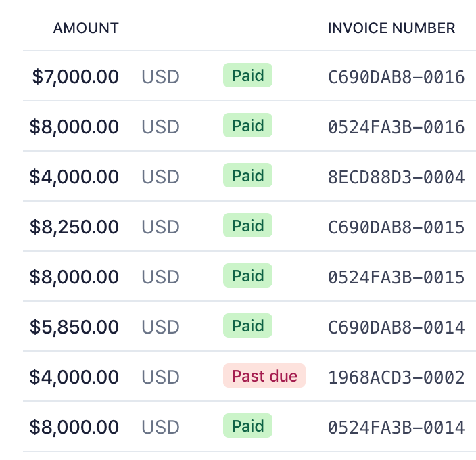Click Paid badge for invoice 8ECD88D3-0004
Image resolution: width=476 pixels, height=460 pixels.
(x=247, y=175)
